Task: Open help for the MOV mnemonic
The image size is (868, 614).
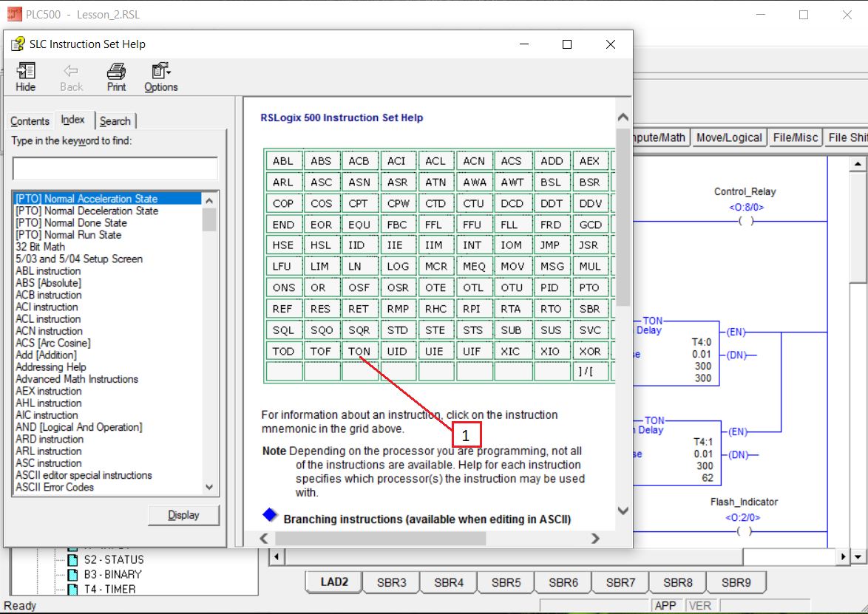Action: click(x=512, y=266)
